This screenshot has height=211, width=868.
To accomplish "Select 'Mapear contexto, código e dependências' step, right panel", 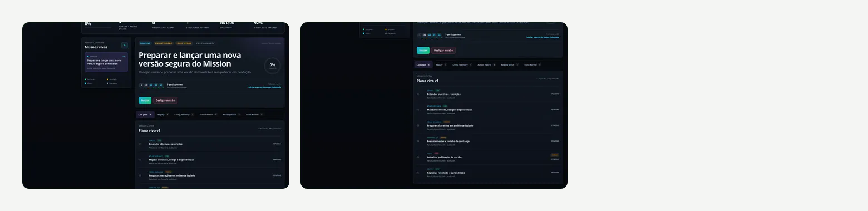I will 488,109.
